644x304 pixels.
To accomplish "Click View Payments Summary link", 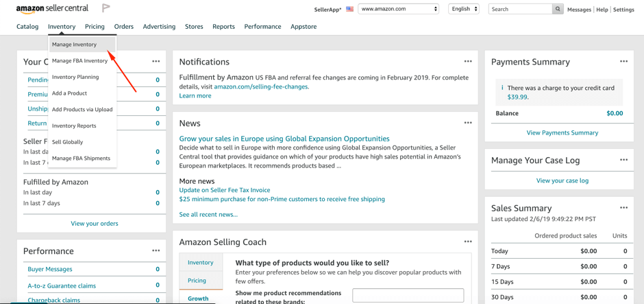I will [562, 133].
